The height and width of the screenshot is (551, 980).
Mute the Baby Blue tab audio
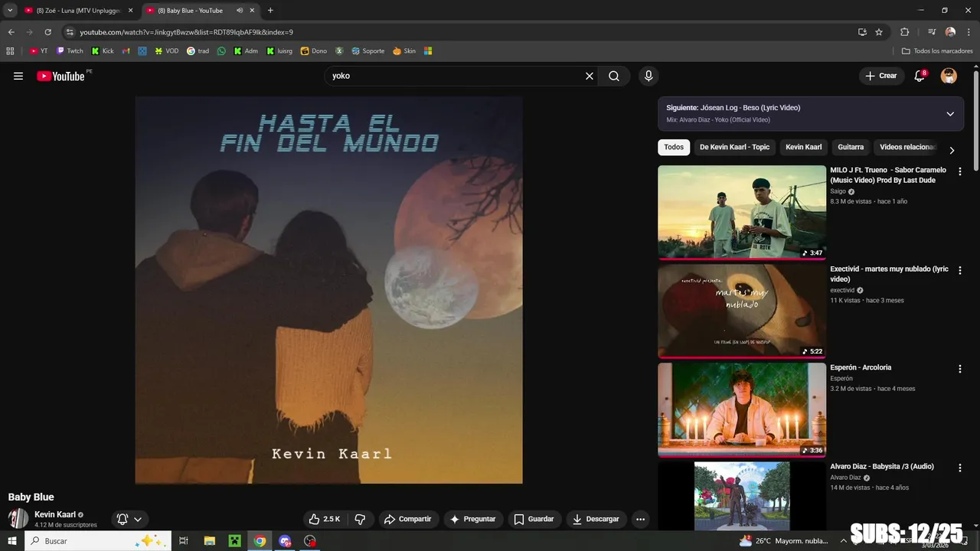coord(240,11)
